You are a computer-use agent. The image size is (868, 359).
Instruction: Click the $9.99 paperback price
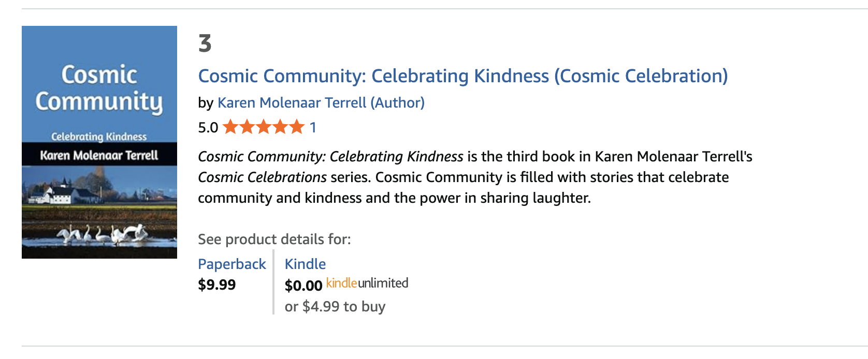point(216,285)
